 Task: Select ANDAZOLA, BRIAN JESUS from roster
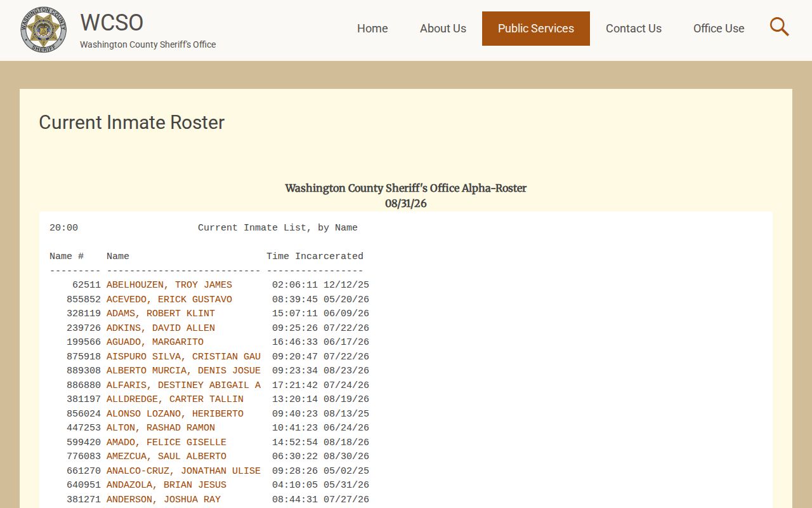point(166,485)
